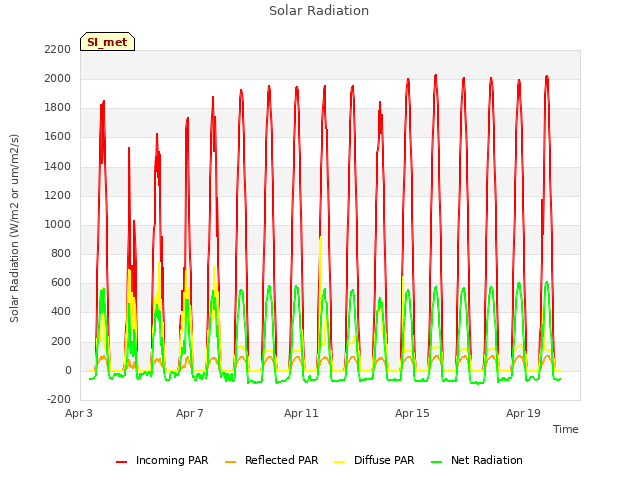Click the 1400 y-axis tick label
This screenshot has height=480, width=640.
coord(58,166)
